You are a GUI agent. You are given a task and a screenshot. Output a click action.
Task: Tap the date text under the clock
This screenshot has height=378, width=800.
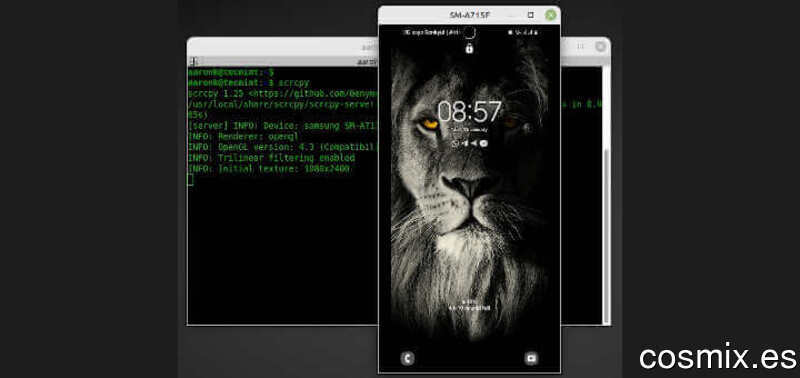[469, 130]
